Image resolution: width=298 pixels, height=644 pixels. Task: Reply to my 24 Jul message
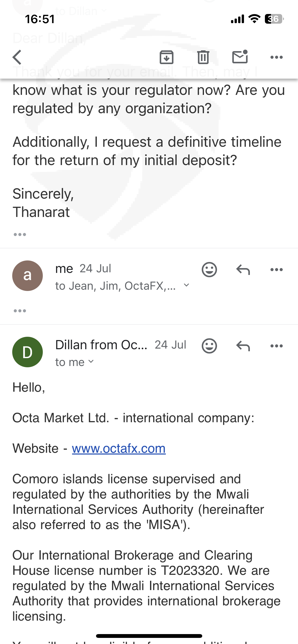pyautogui.click(x=243, y=270)
